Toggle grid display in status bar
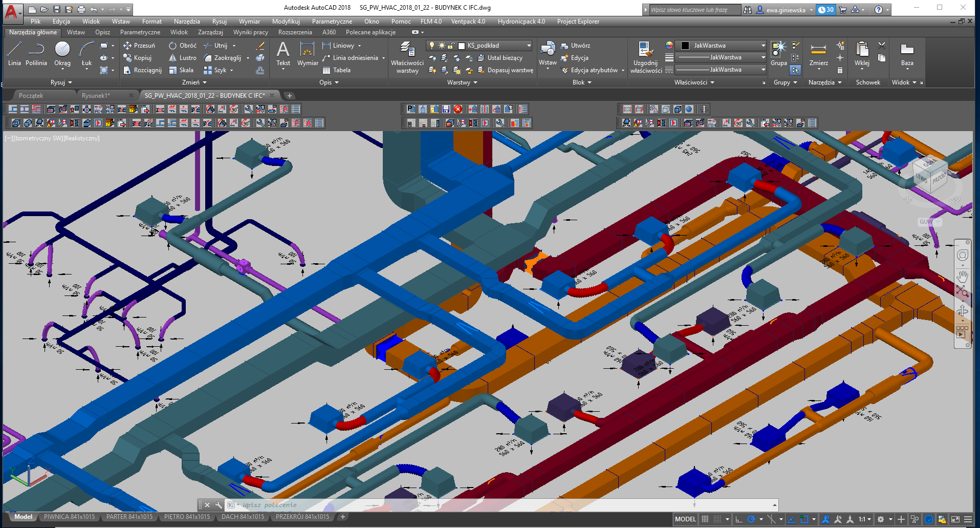The image size is (980, 528). [705, 519]
